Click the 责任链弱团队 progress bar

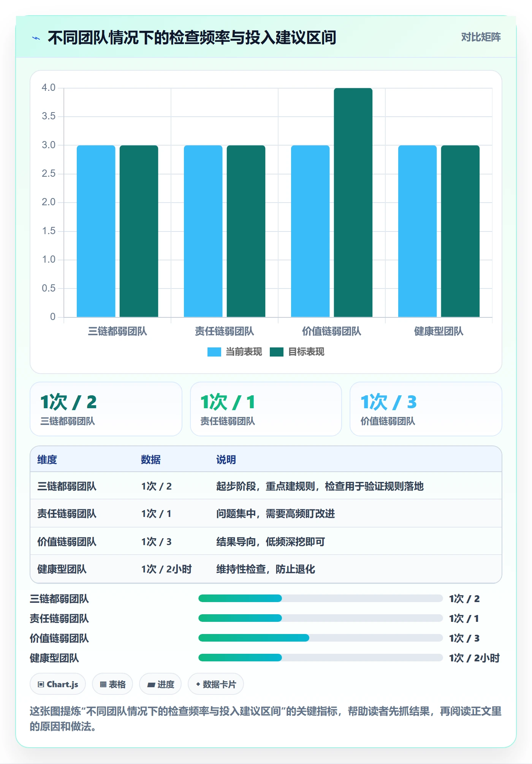(320, 618)
